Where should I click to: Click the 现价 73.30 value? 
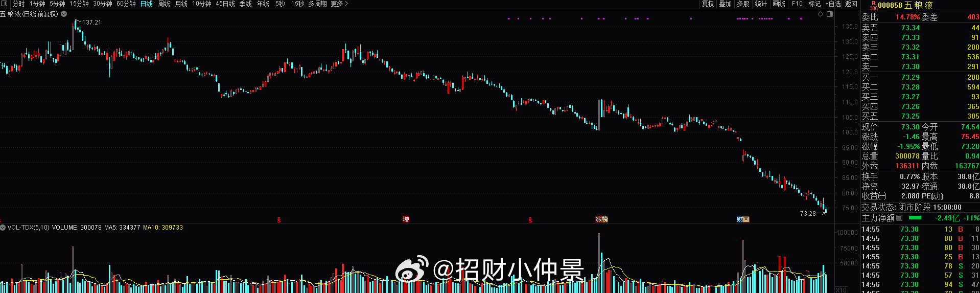[911, 127]
